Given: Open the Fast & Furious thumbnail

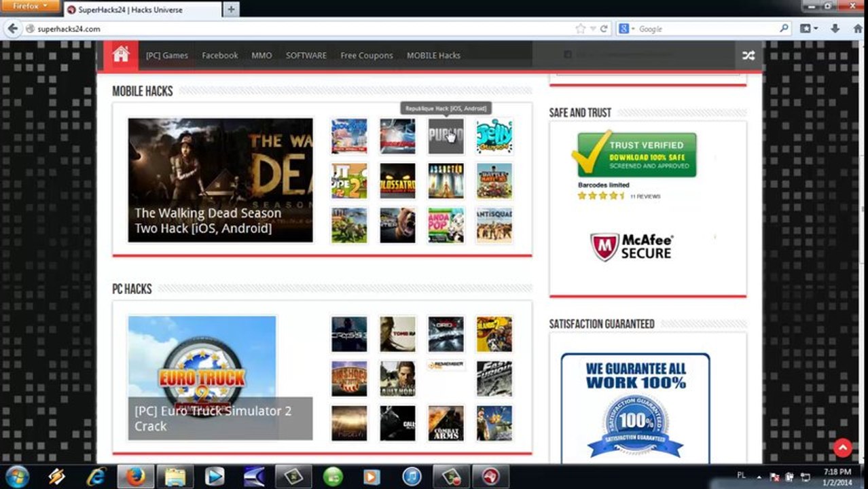Looking at the screenshot, I should point(494,378).
